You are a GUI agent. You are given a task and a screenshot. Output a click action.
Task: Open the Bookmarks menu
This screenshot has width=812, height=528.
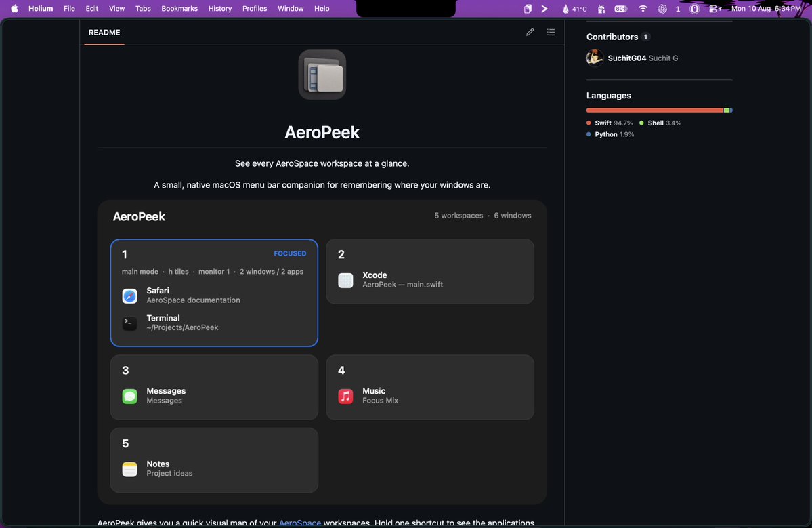pos(179,9)
